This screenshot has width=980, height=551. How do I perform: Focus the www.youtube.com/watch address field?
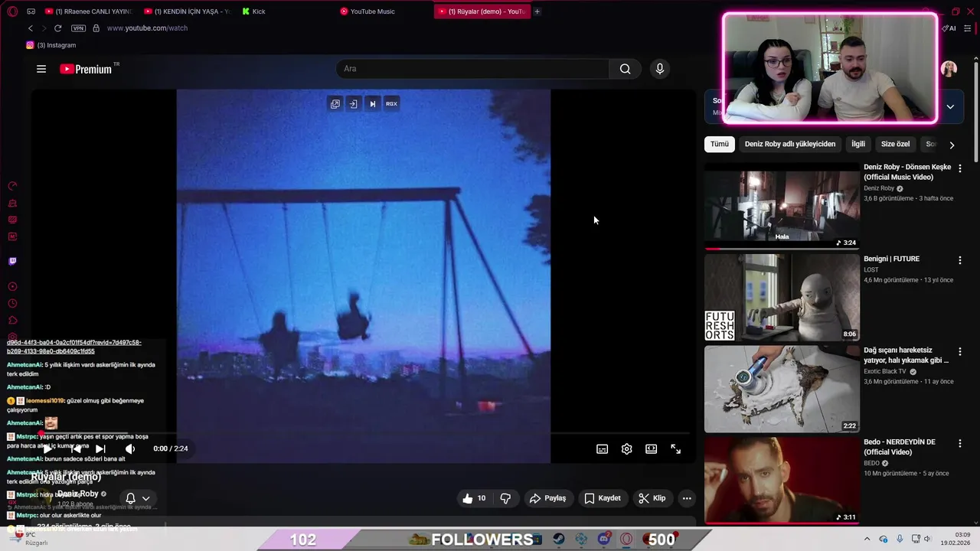coord(147,28)
